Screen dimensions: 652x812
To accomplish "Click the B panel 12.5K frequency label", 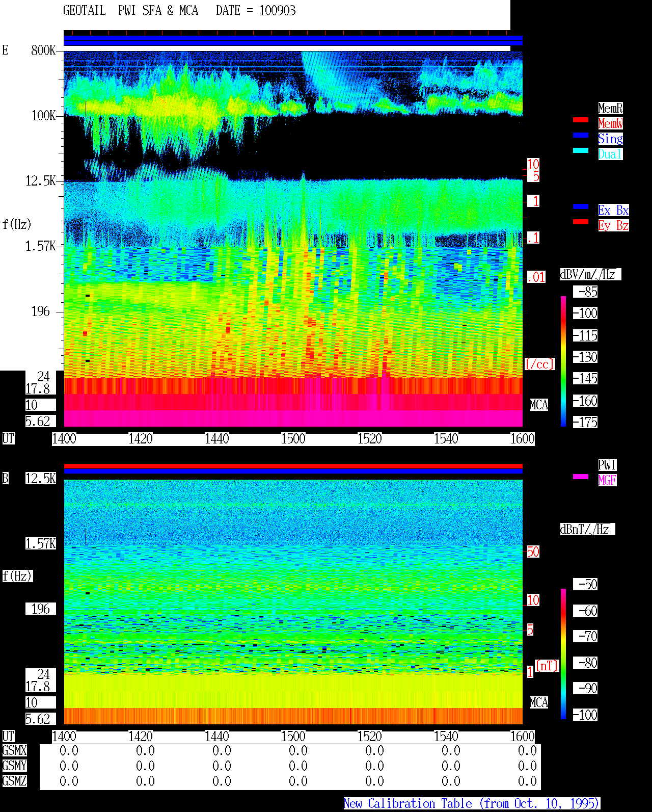I will 41,479.
